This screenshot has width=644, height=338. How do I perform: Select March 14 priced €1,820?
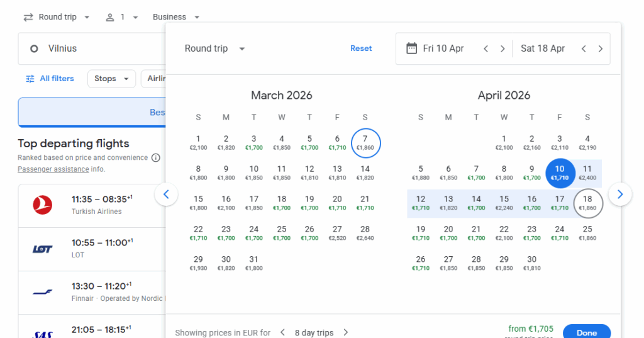coord(365,172)
